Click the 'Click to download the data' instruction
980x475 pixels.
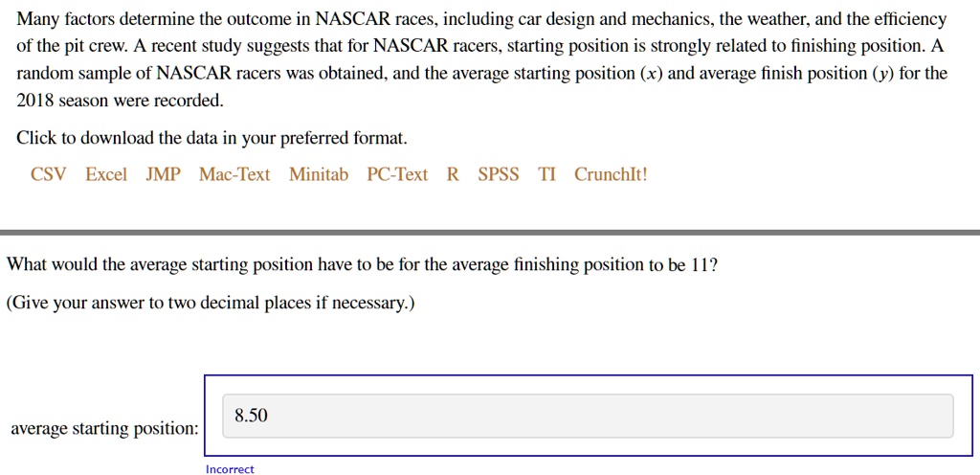coord(212,138)
